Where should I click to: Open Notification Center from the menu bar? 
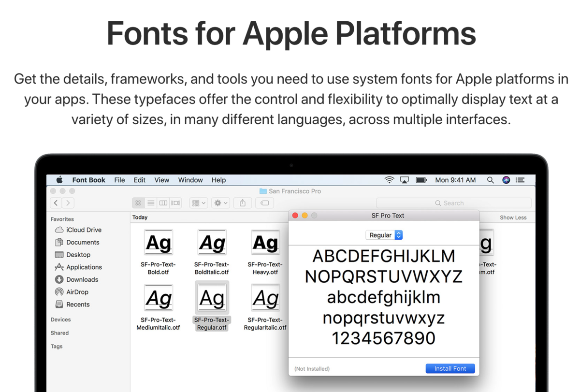(520, 180)
